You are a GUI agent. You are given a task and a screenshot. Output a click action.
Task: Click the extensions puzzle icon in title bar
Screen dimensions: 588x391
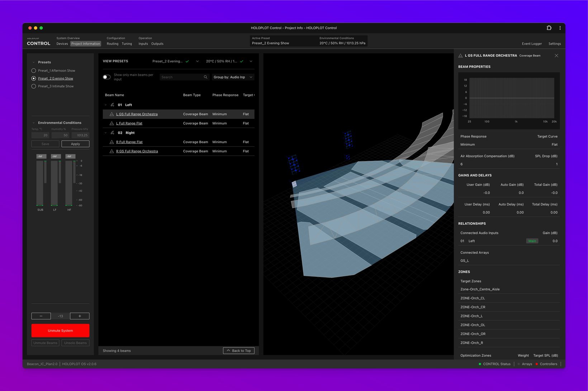point(549,28)
